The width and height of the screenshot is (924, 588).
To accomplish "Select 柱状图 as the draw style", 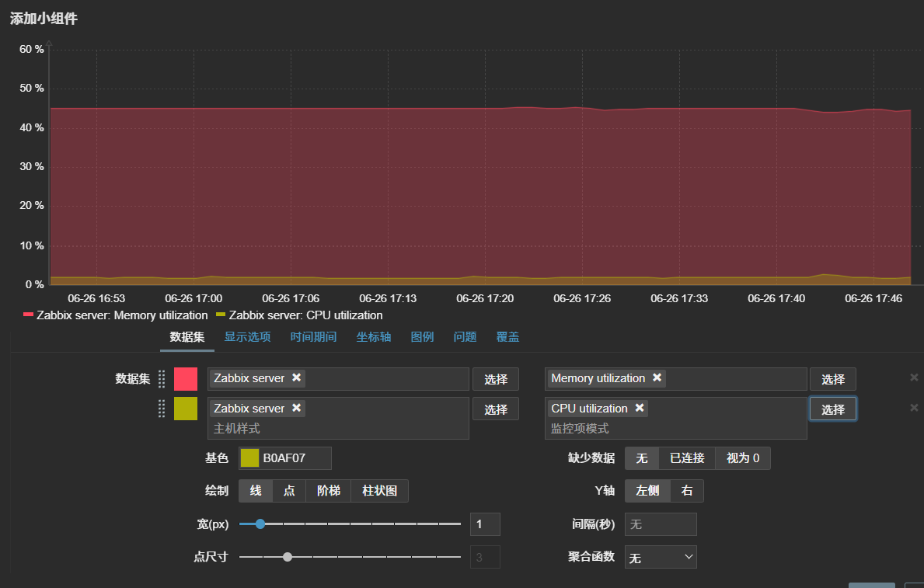I will (x=379, y=491).
